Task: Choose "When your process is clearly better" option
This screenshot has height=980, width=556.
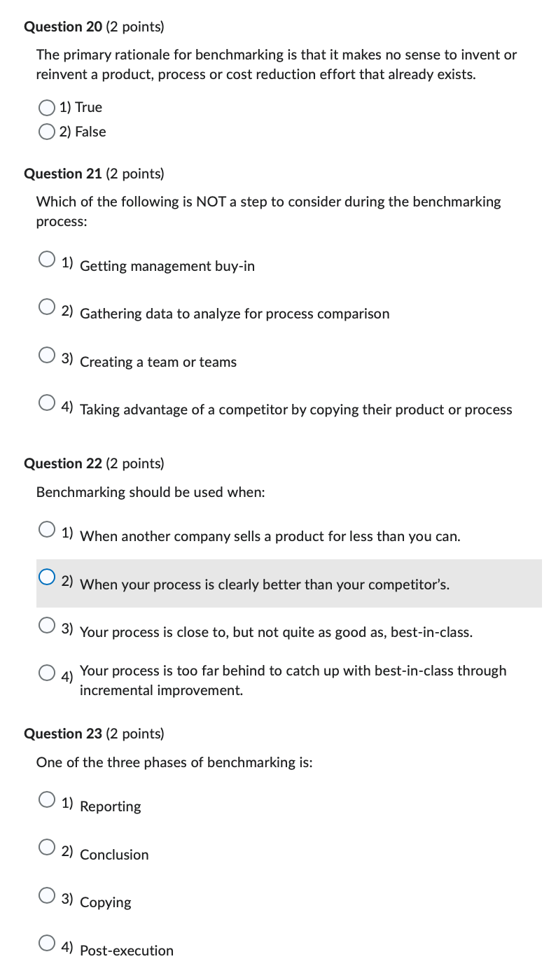Action: (x=47, y=577)
